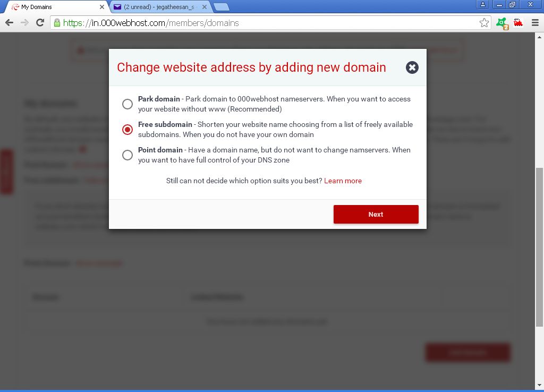Viewport: 544px width, 392px height.
Task: Open the Learn more link
Action: click(x=343, y=181)
